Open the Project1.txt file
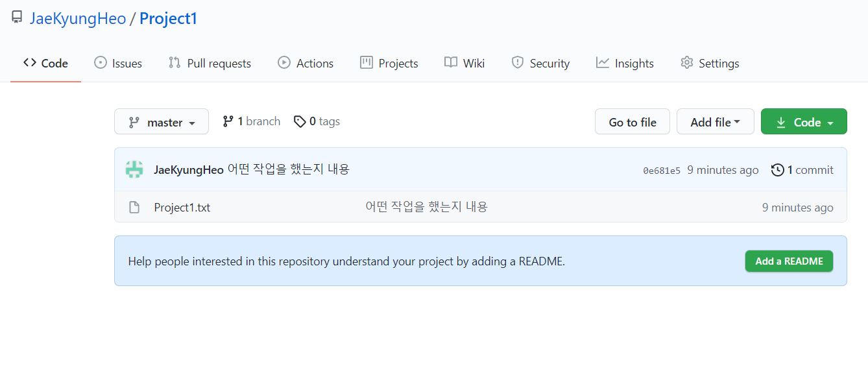868x373 pixels. coord(182,208)
